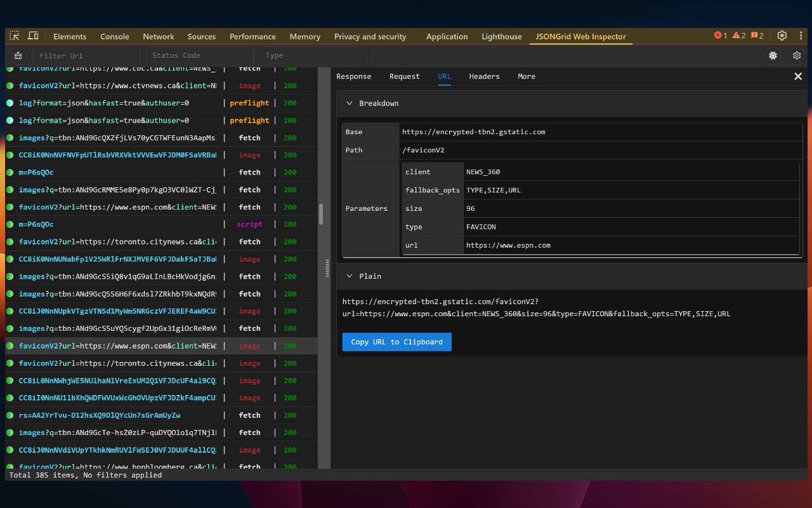The image size is (812, 508).
Task: Select the highlighted faviconV2 espn.com image request
Action: point(162,346)
